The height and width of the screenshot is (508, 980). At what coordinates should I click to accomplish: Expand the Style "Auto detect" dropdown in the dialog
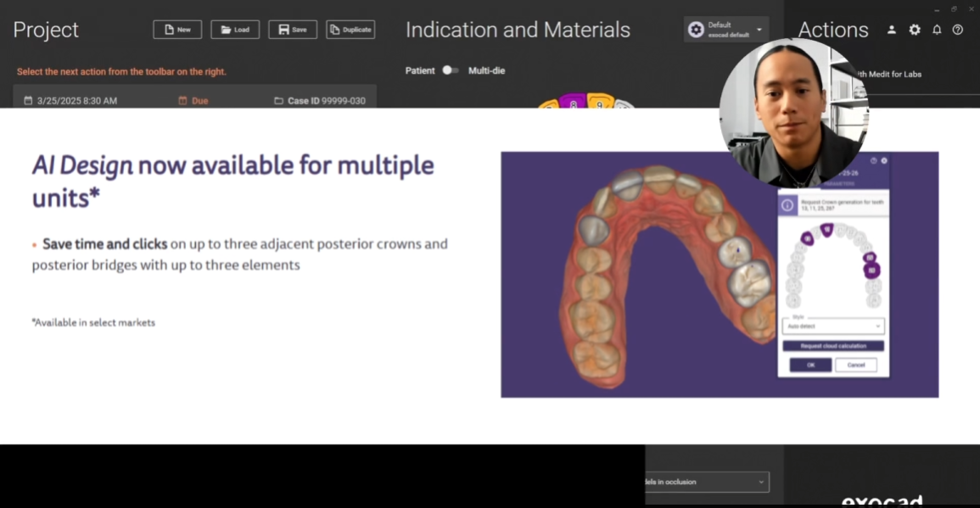point(834,327)
